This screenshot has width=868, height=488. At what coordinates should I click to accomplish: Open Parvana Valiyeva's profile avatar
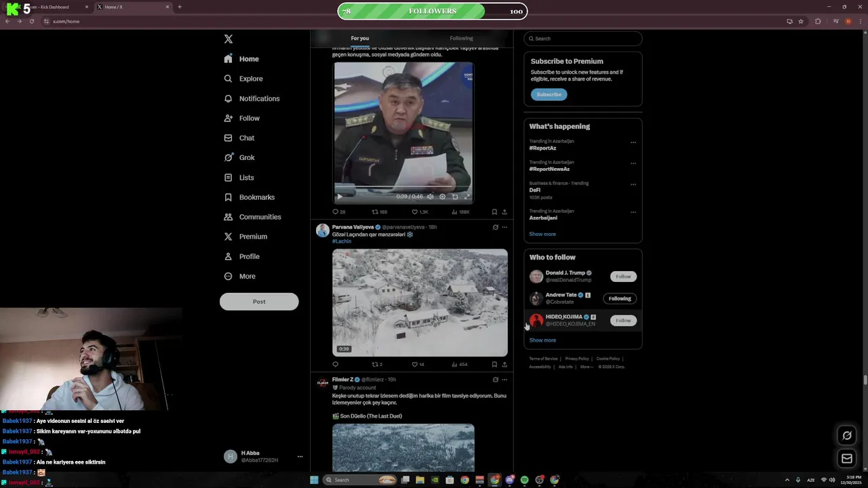click(323, 230)
